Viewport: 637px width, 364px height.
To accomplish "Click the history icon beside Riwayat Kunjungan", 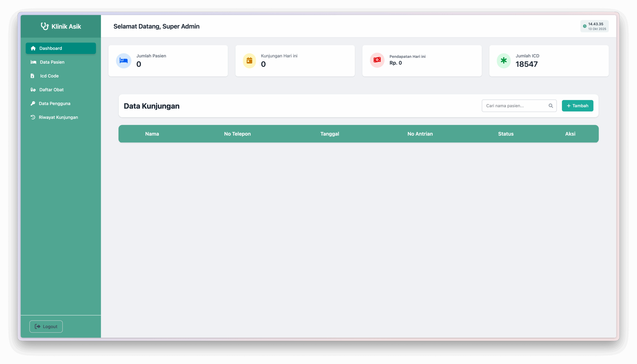I will click(x=33, y=117).
